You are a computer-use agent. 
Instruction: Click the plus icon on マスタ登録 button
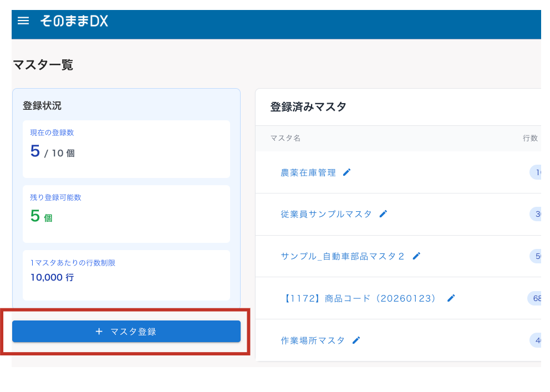point(99,331)
